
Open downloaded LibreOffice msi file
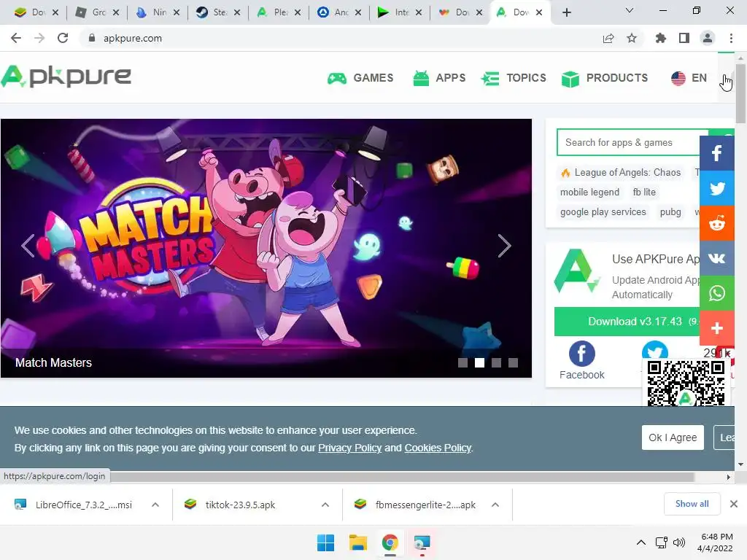[x=74, y=505]
